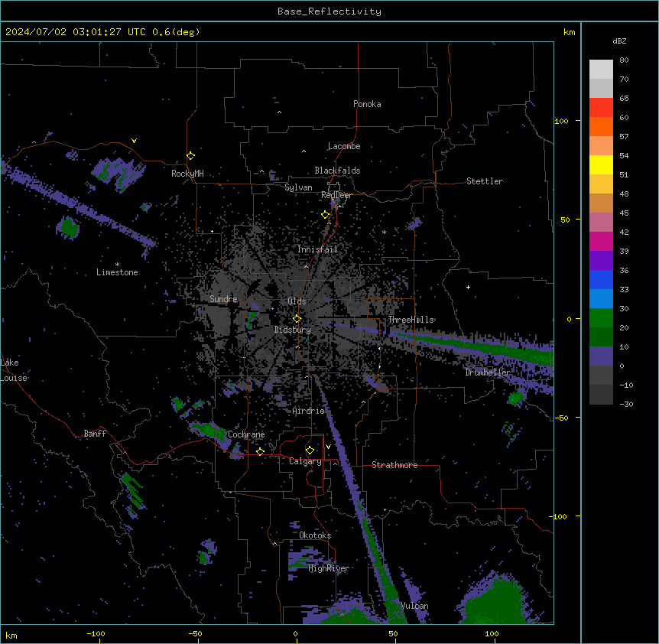The height and width of the screenshot is (644, 659).
Task: Click the Ponoka label
Action: tap(367, 104)
